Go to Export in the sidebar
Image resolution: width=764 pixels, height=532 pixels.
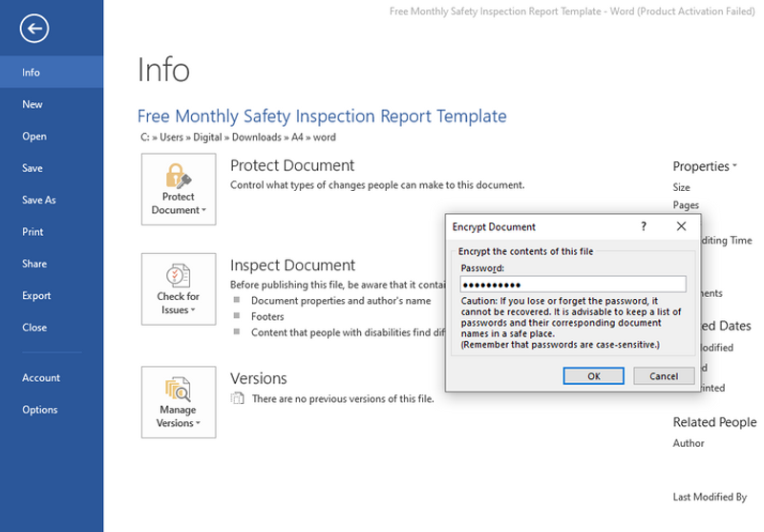(52, 296)
